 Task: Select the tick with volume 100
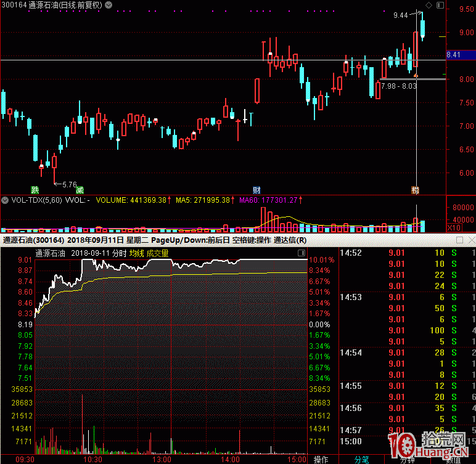(x=407, y=330)
